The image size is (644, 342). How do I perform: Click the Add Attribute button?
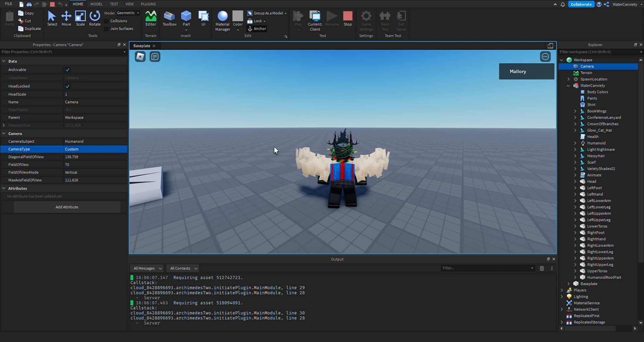click(67, 207)
